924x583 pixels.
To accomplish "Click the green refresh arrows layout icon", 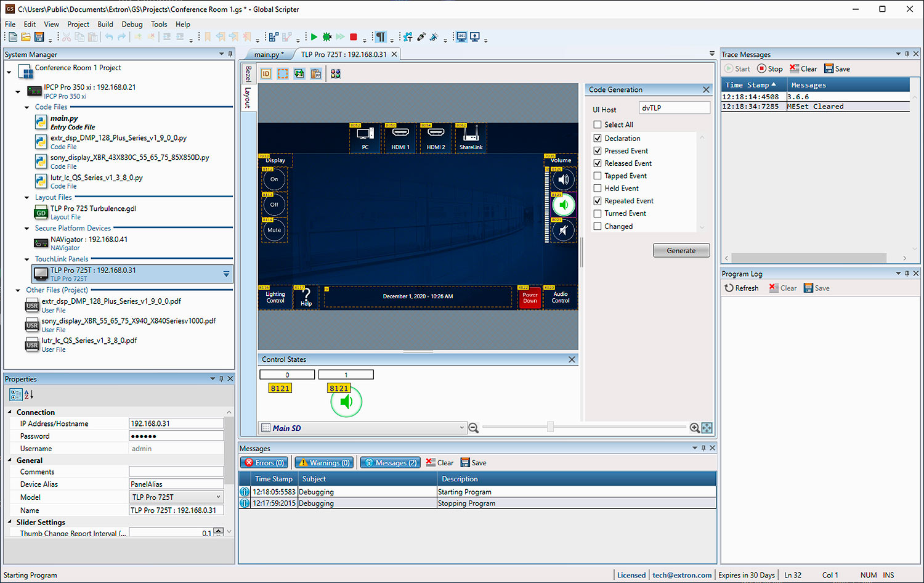I will (x=299, y=74).
